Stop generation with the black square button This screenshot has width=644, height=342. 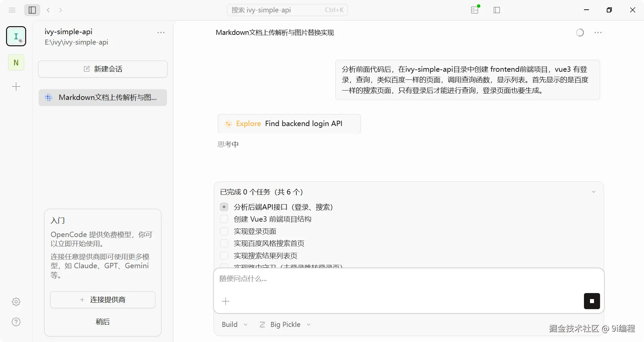[x=592, y=301]
